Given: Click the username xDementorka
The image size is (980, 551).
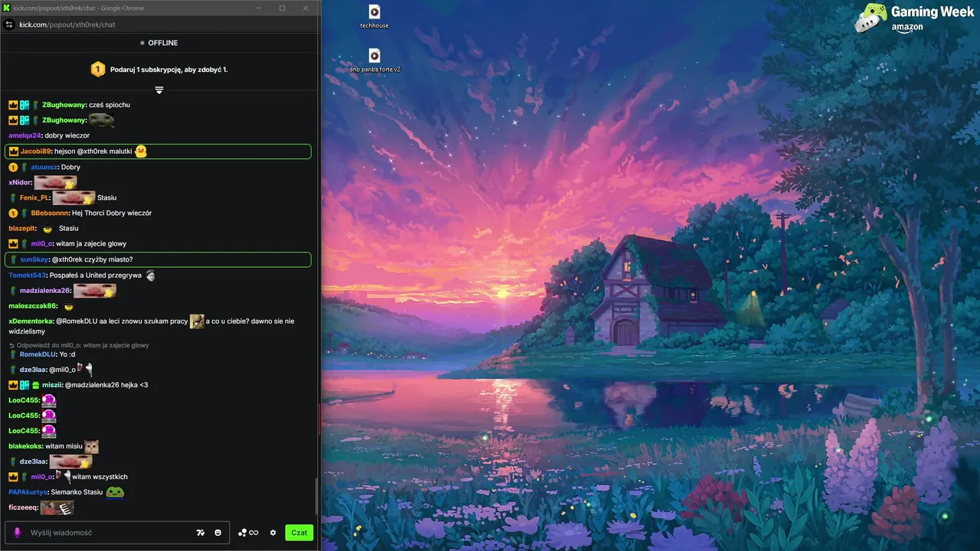Looking at the screenshot, I should point(31,321).
